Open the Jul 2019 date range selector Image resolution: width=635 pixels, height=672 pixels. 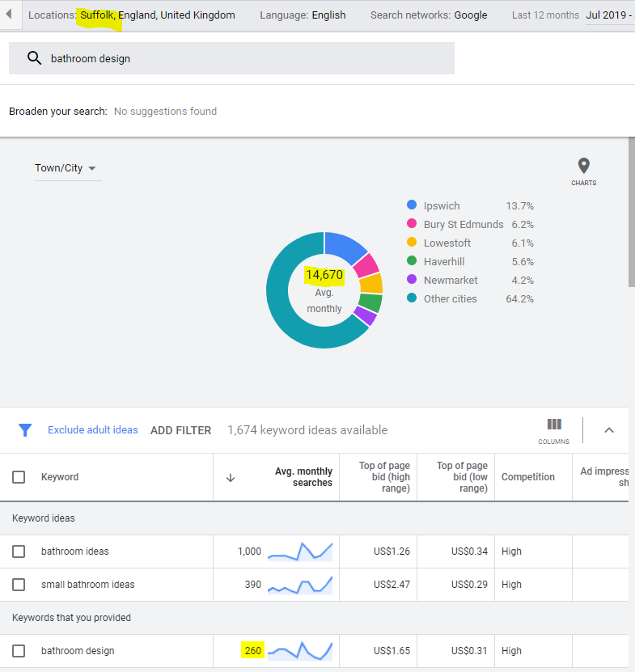[609, 15]
